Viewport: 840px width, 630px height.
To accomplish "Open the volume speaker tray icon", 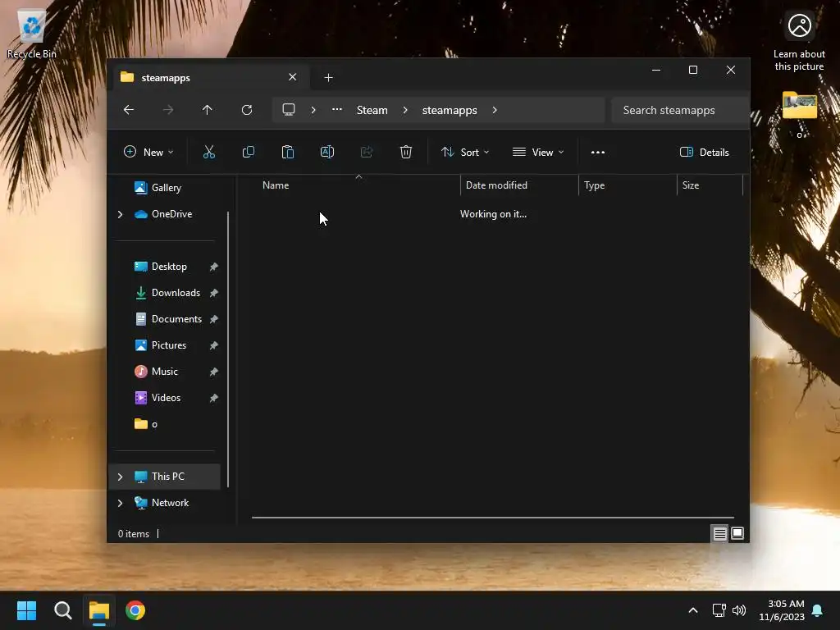I will pyautogui.click(x=739, y=610).
